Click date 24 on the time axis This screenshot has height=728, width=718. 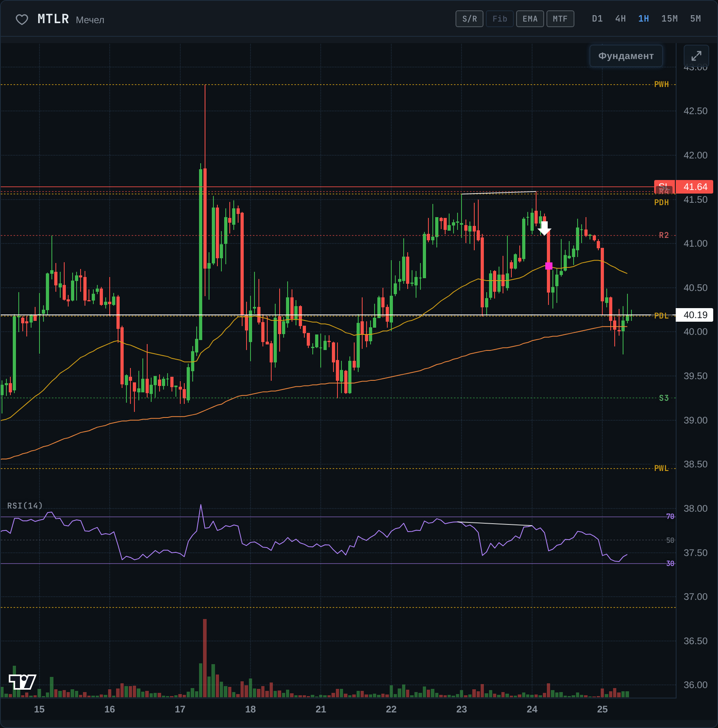pyautogui.click(x=532, y=709)
